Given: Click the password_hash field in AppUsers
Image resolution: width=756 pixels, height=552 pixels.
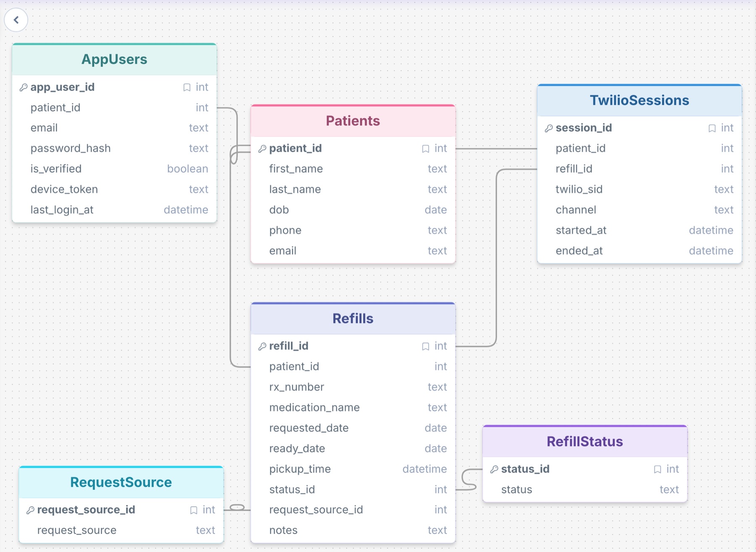Looking at the screenshot, I should (114, 148).
